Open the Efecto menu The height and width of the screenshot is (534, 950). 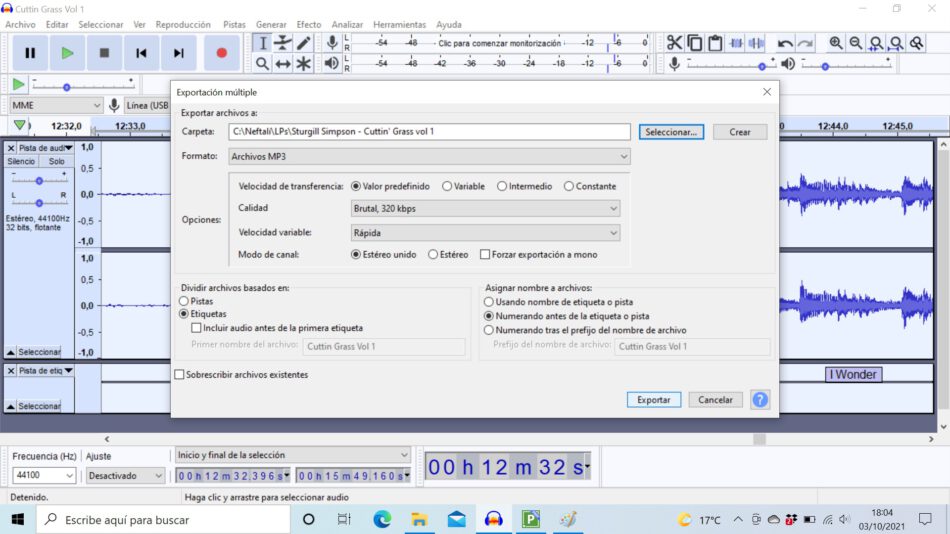(x=308, y=24)
